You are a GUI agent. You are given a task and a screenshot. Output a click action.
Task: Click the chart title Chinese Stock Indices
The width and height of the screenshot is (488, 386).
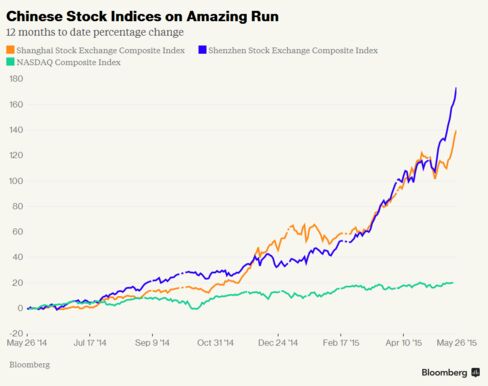click(x=142, y=16)
